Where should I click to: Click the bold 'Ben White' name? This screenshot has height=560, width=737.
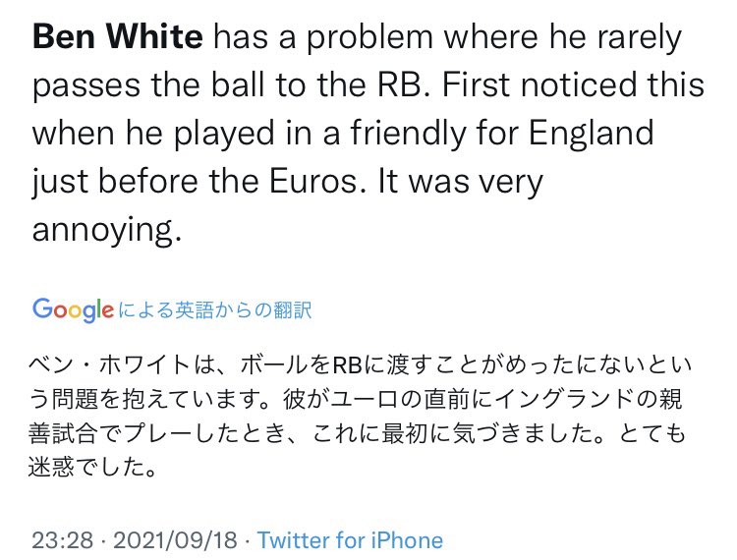coord(118,38)
